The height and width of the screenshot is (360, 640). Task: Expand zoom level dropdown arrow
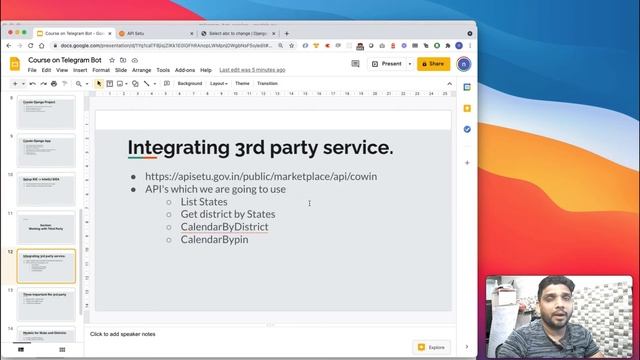[87, 84]
